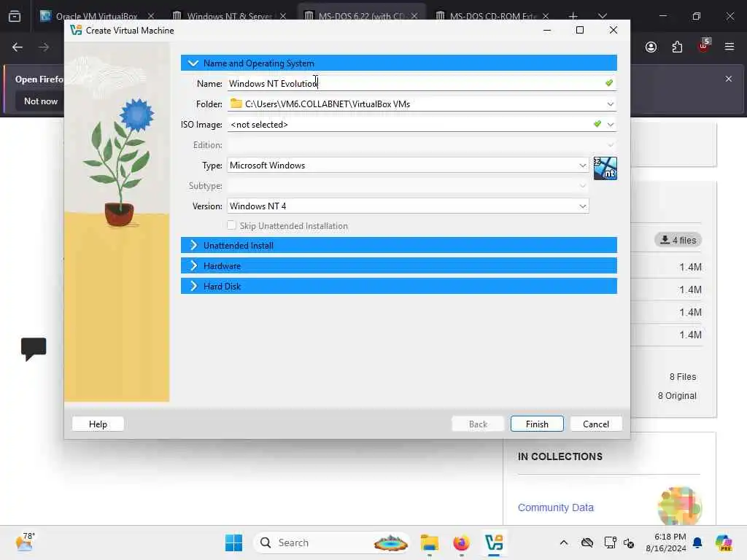Click the muted volume tray icon
This screenshot has width=747, height=560.
coord(629,542)
